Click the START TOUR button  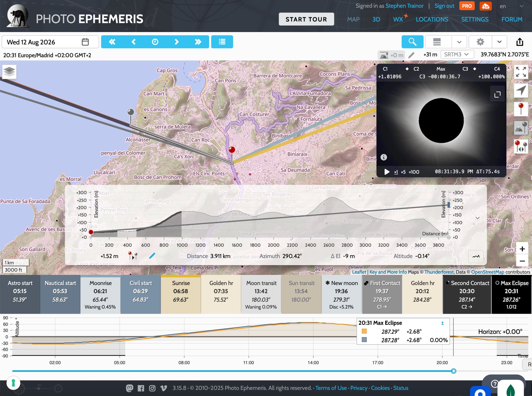point(306,19)
